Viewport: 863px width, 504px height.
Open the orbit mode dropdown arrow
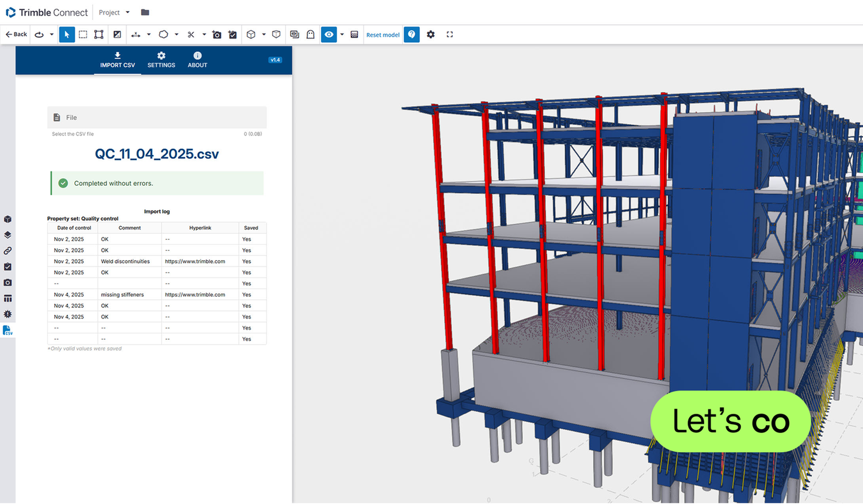tap(52, 35)
